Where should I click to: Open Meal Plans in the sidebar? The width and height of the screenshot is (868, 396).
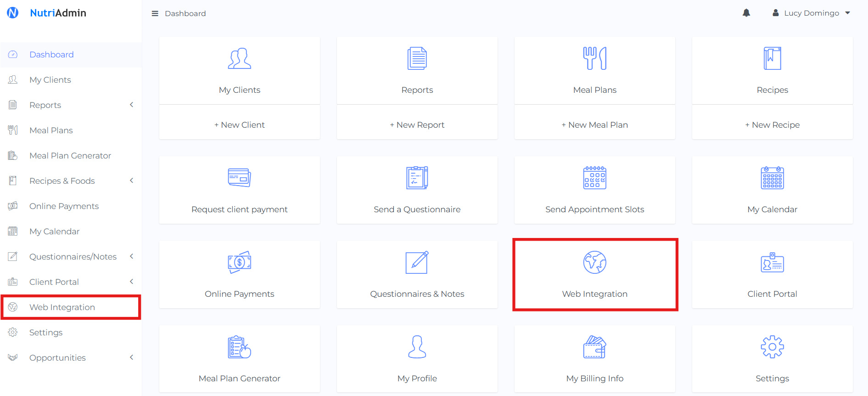point(71,130)
